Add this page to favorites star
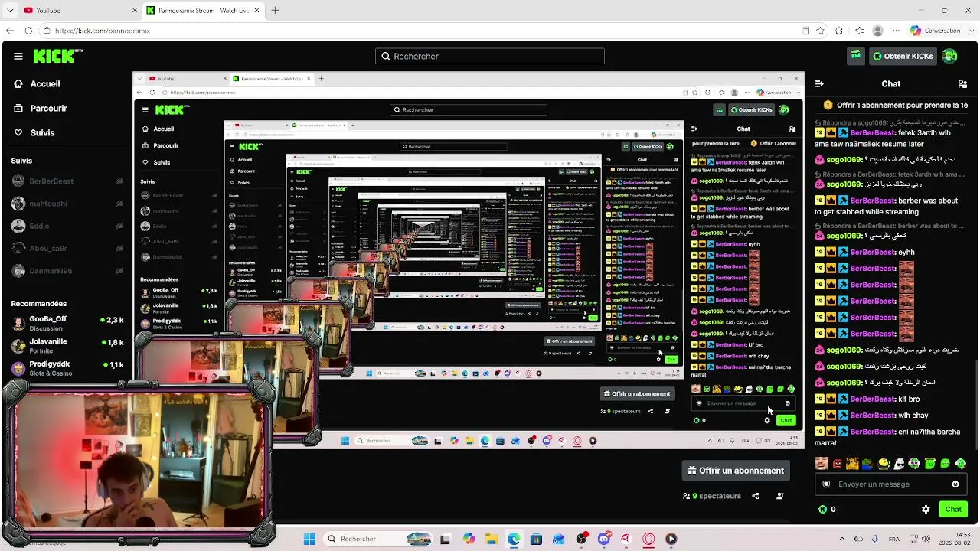Viewport: 980px width, 551px height. [x=820, y=31]
